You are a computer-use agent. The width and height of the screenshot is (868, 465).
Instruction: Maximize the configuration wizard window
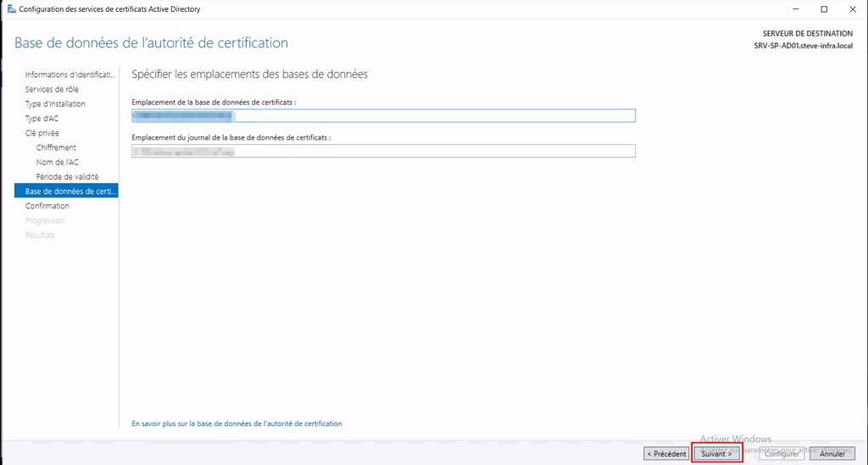[824, 9]
